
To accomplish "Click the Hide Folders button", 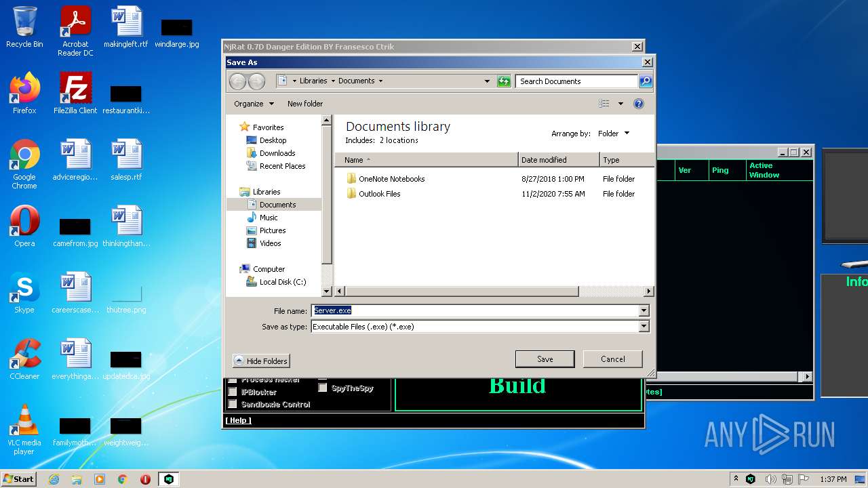I will point(261,361).
